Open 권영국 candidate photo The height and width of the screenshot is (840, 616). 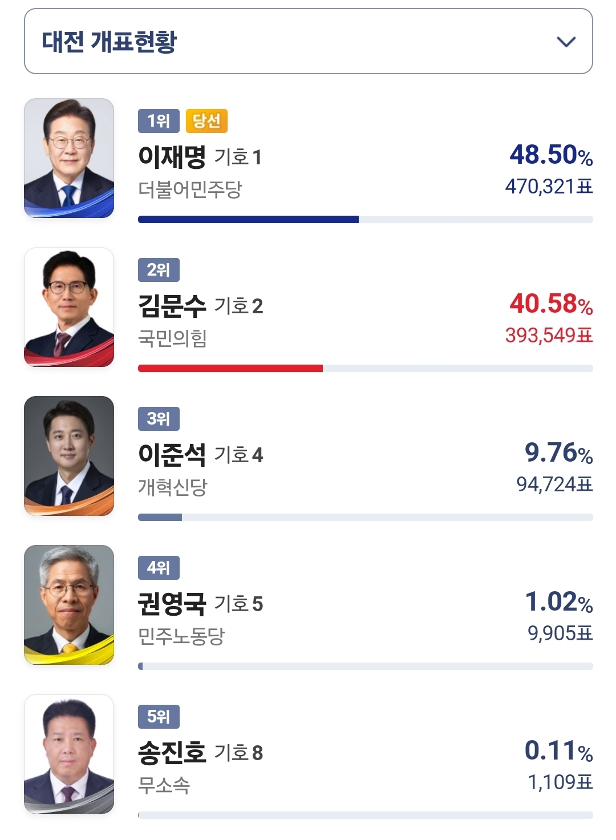tap(69, 605)
